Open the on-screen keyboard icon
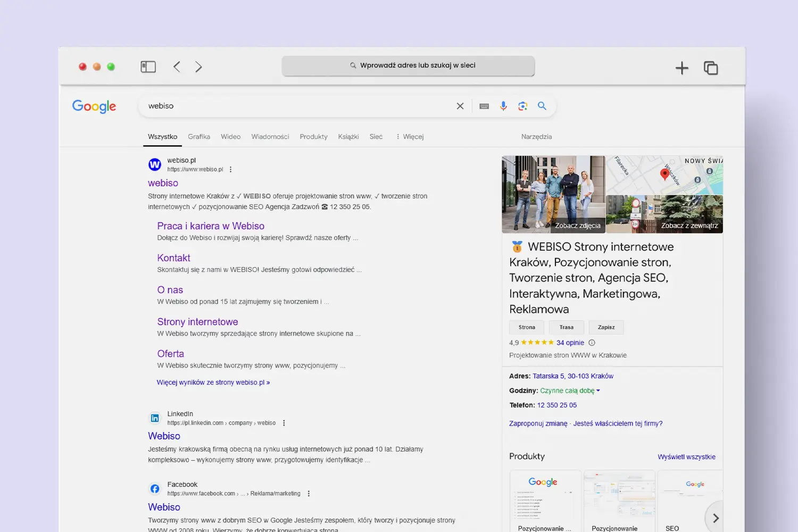The width and height of the screenshot is (798, 532). tap(484, 106)
